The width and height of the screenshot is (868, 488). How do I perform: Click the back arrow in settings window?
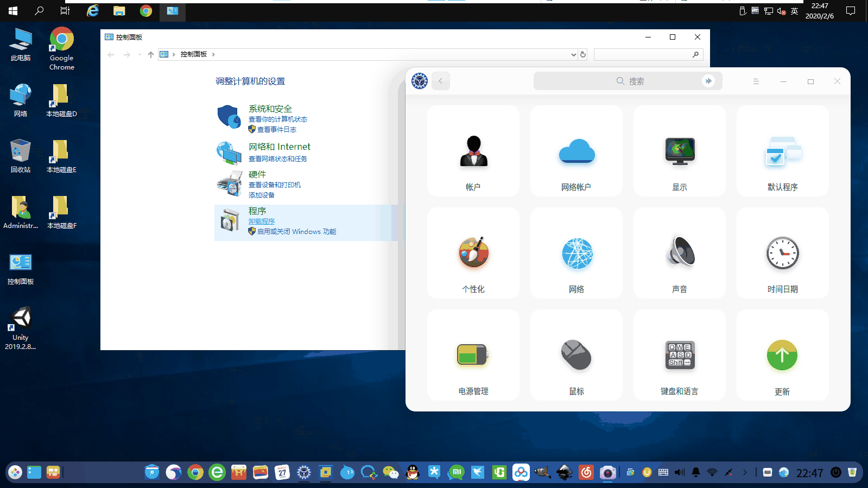point(441,81)
